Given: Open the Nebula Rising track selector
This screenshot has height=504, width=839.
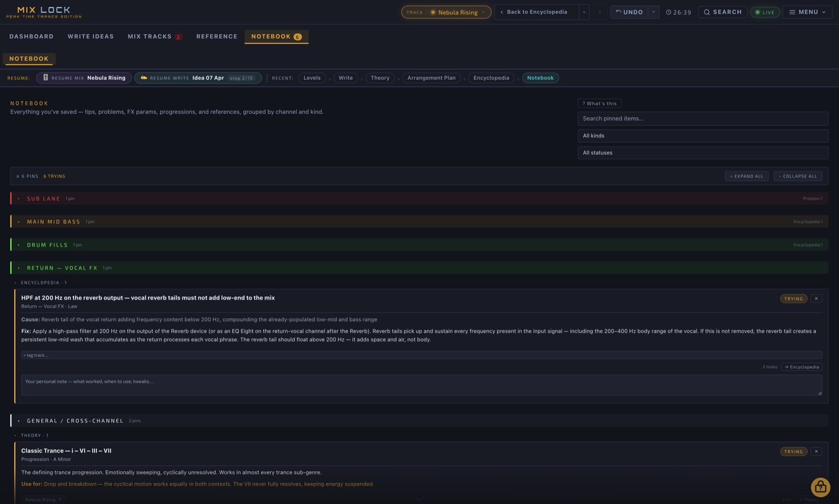Looking at the screenshot, I should [x=446, y=12].
